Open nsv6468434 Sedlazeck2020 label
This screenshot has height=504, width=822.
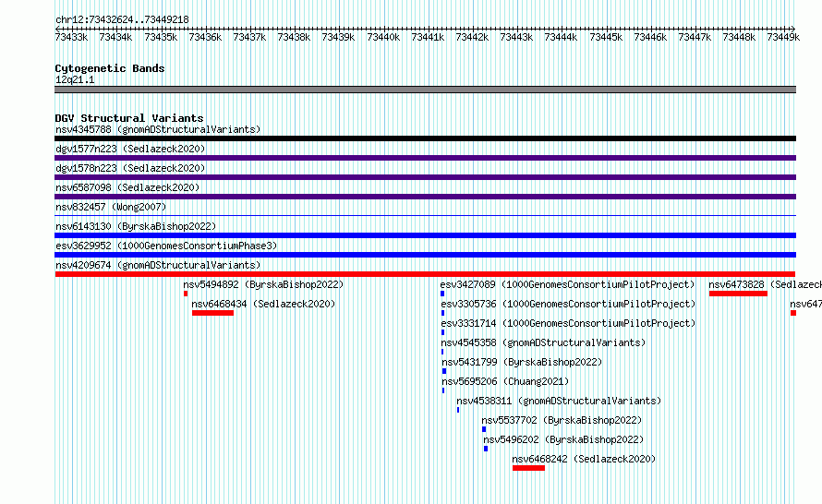(x=263, y=304)
